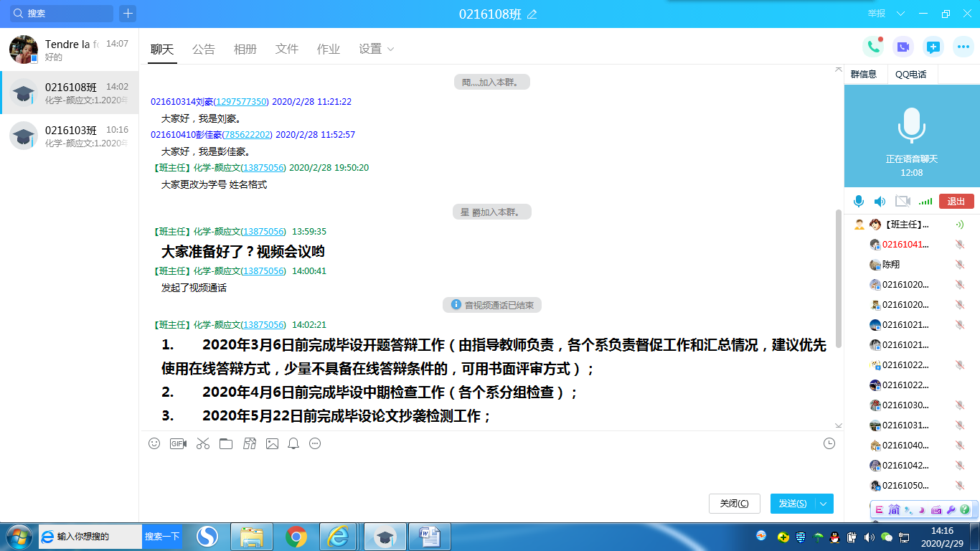Open the dropdown arrow beside 发送 button
The height and width of the screenshot is (551, 980).
(x=824, y=504)
